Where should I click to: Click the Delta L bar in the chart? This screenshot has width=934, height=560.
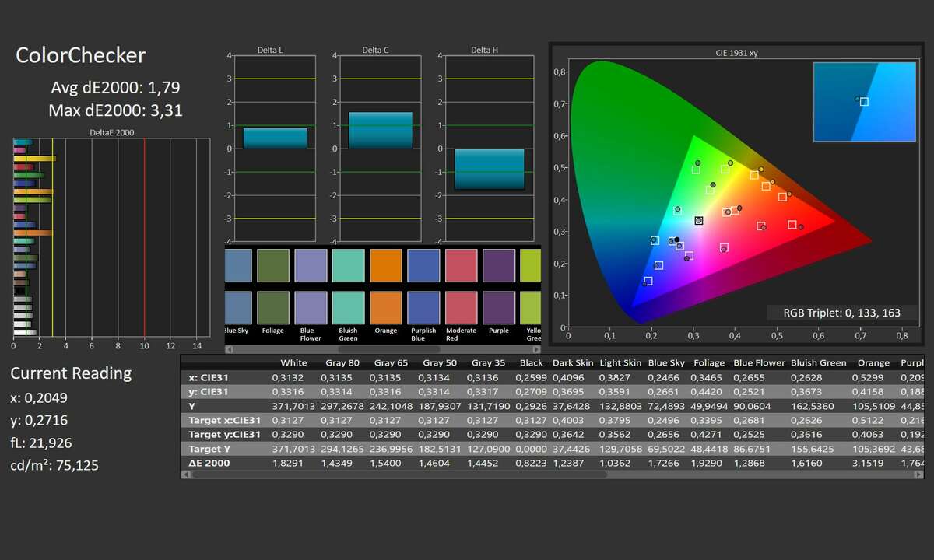tap(275, 138)
